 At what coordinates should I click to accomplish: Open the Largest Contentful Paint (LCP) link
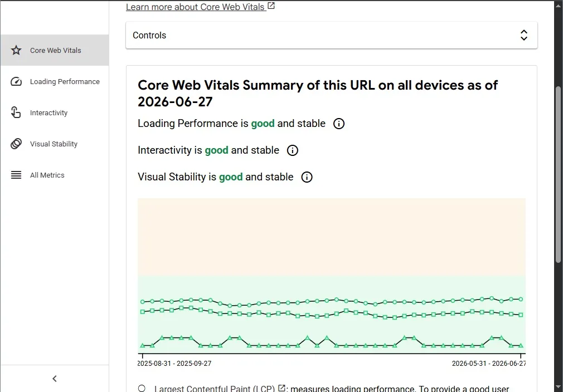pyautogui.click(x=215, y=389)
